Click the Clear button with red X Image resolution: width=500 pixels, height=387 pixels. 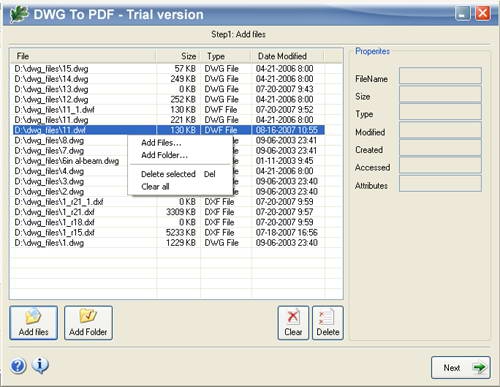pos(293,323)
